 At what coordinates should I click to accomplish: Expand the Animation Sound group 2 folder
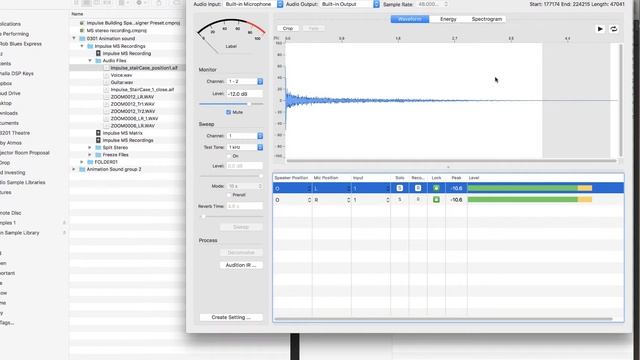(x=74, y=169)
